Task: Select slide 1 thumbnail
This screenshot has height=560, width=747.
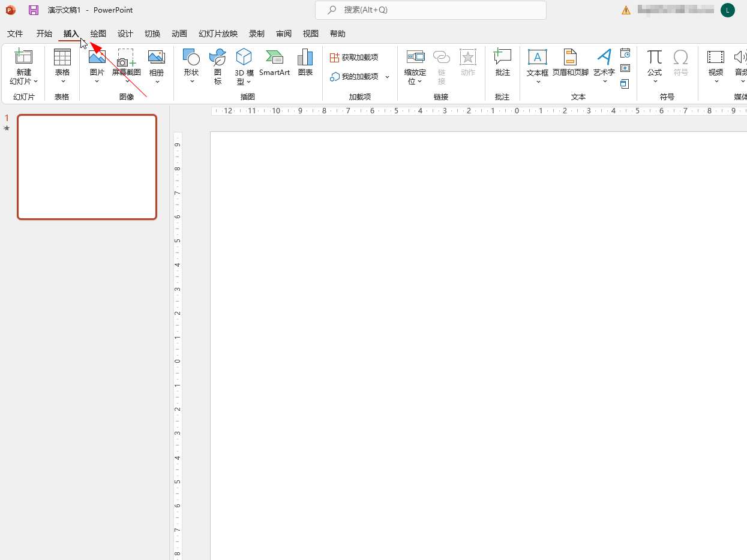Action: click(x=87, y=167)
